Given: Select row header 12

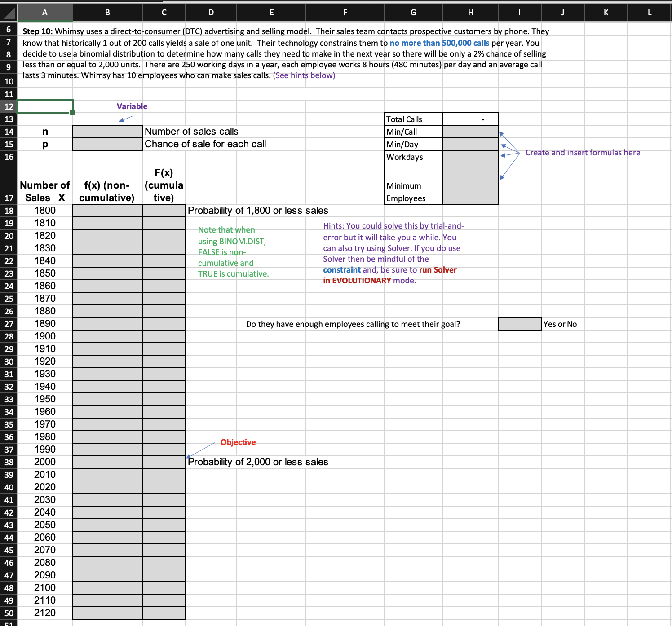Looking at the screenshot, I should 8,106.
